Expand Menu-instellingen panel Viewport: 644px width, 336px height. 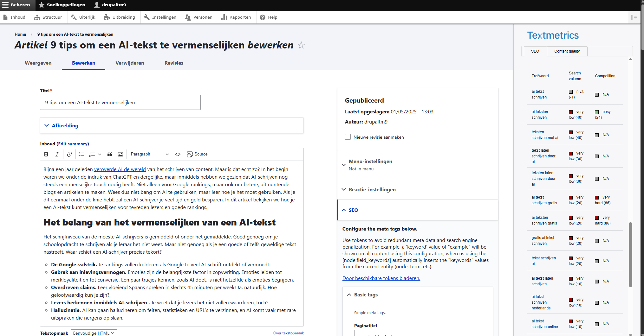(x=370, y=162)
